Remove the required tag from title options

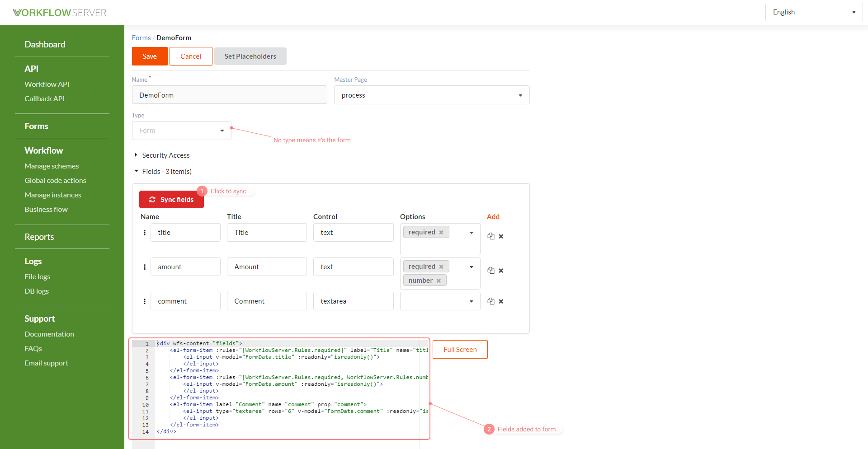pos(441,232)
